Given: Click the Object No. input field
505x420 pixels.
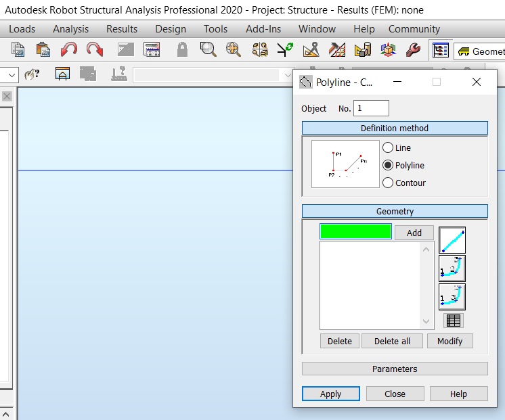Looking at the screenshot, I should point(371,108).
